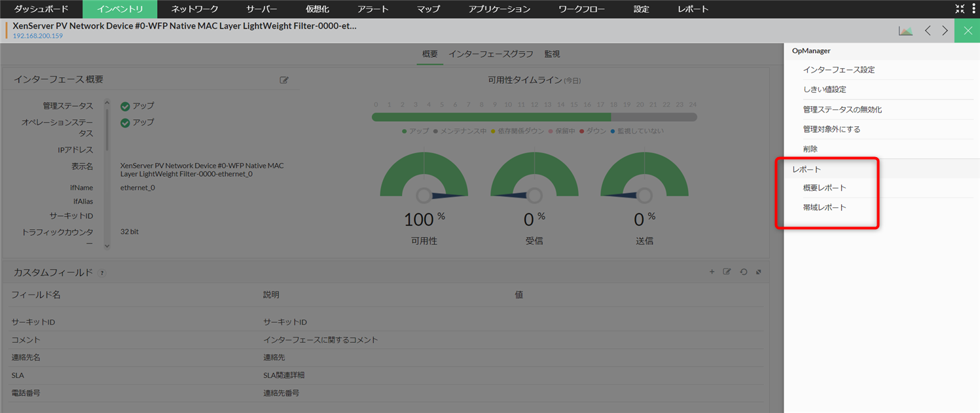Click the graph chart icon in header

click(x=906, y=31)
